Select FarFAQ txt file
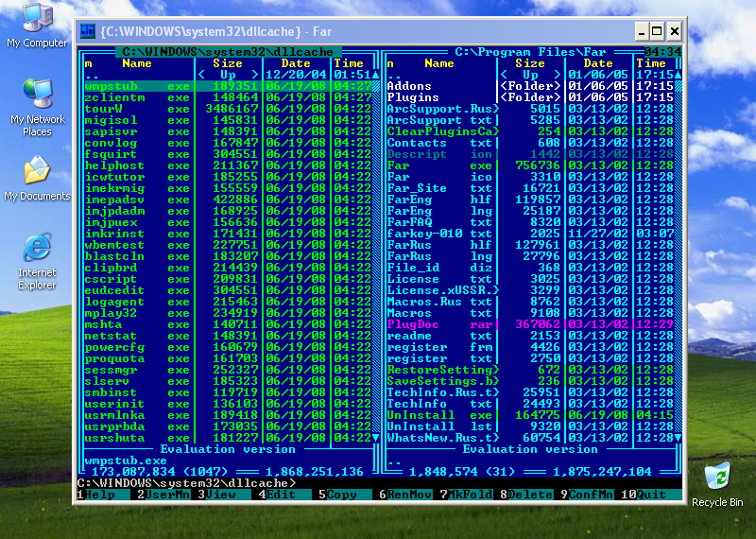 pos(530,222)
